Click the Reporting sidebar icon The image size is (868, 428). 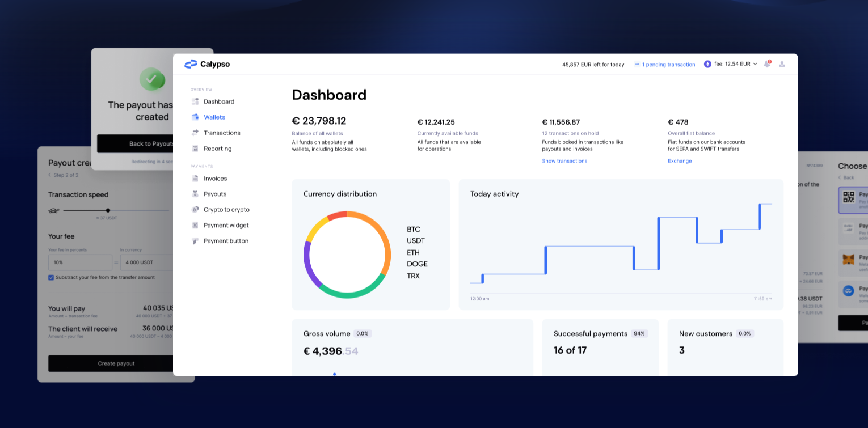tap(195, 149)
